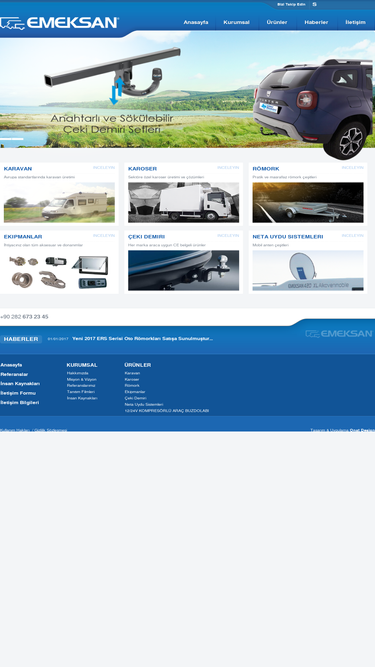Open the 2017 ERS Serisi news headline
The image size is (375, 667).
(x=142, y=339)
